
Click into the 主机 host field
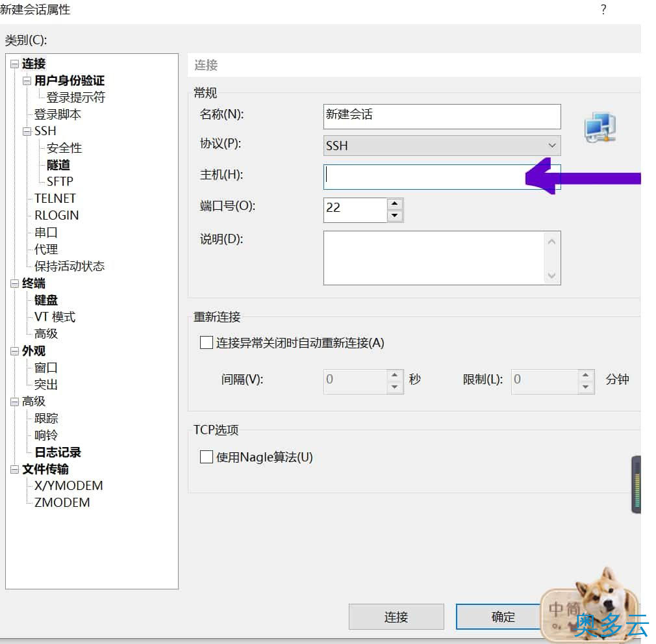click(442, 177)
